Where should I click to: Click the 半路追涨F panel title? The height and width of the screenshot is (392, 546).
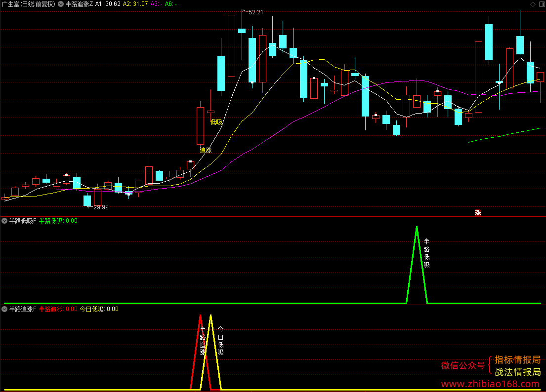23,309
